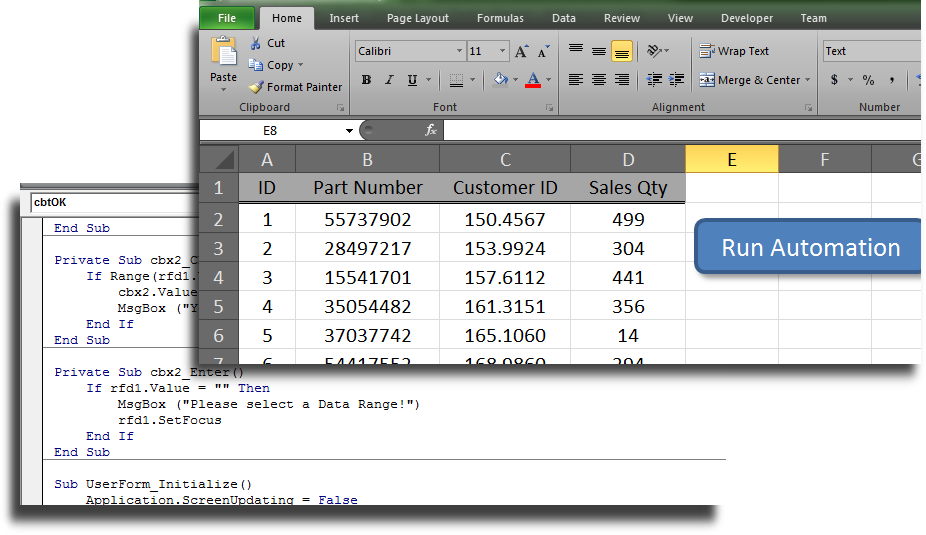The width and height of the screenshot is (926, 535).
Task: Align text right
Action: pyautogui.click(x=622, y=80)
